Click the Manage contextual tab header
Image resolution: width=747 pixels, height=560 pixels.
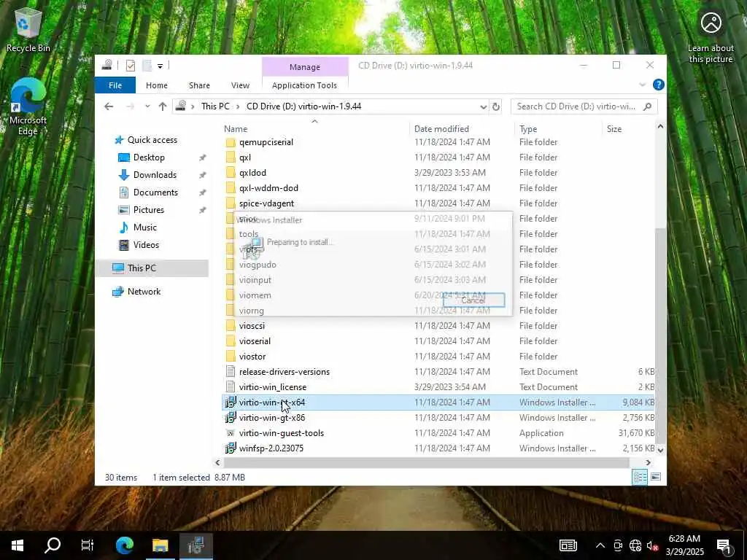point(305,67)
